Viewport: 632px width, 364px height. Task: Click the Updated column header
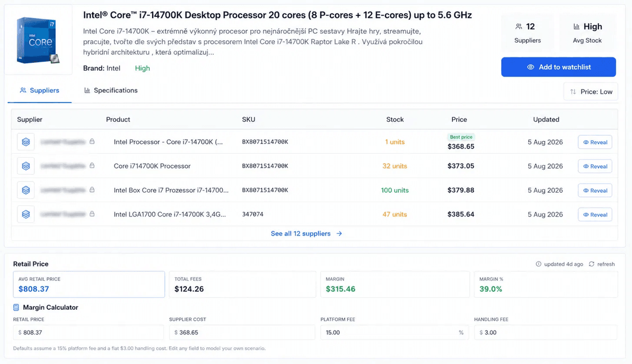click(546, 120)
